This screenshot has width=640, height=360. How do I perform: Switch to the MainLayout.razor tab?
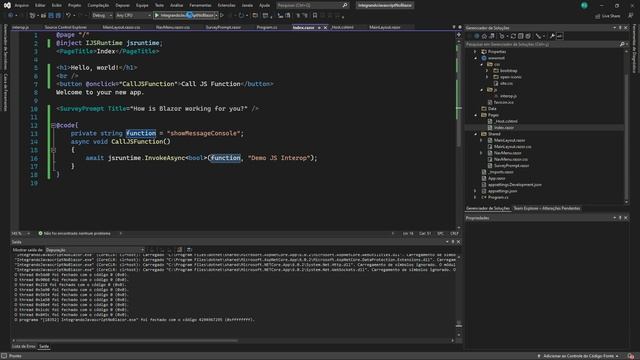(384, 27)
